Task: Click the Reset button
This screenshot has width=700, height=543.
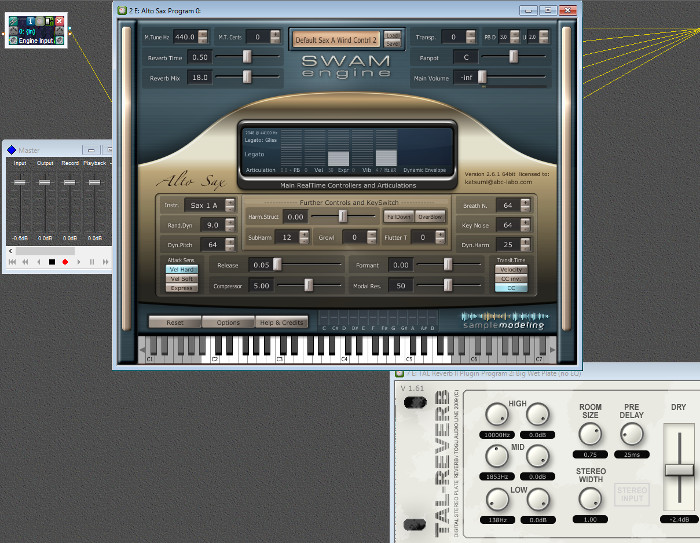Action: [175, 322]
